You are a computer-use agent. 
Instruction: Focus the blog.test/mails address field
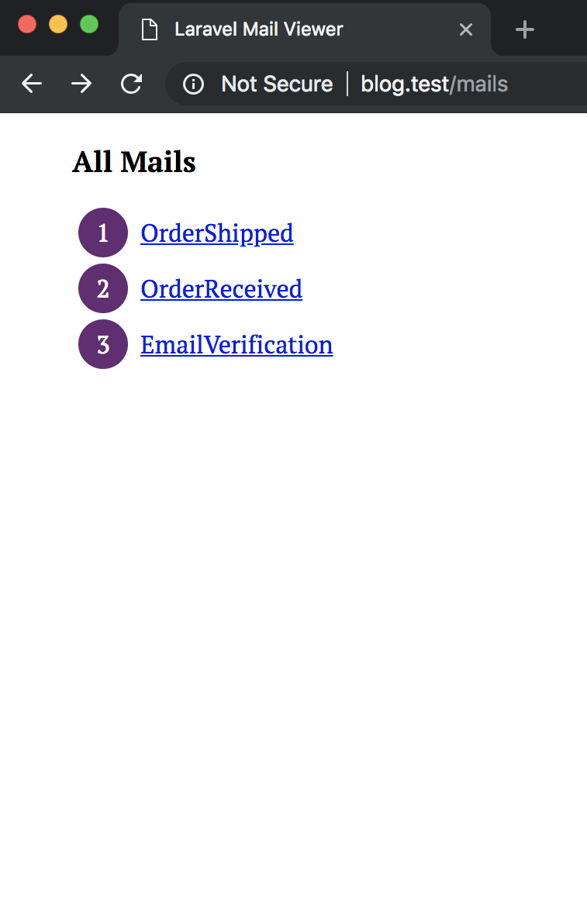(434, 84)
